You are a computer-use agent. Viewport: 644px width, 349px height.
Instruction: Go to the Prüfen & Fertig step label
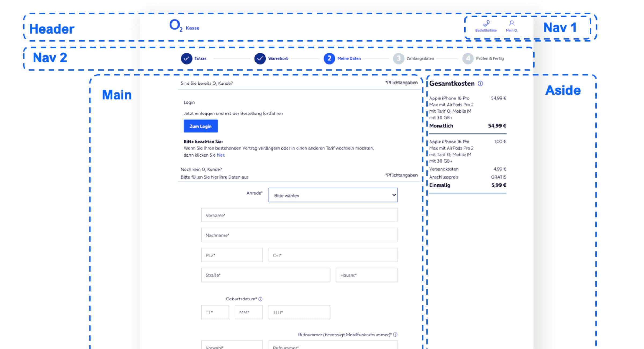pyautogui.click(x=490, y=58)
